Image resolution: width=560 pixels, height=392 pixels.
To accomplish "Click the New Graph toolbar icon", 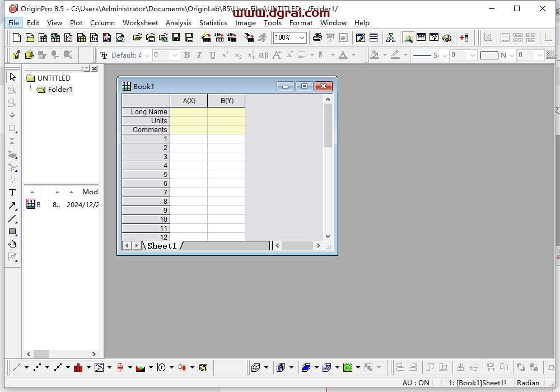I will [68, 38].
